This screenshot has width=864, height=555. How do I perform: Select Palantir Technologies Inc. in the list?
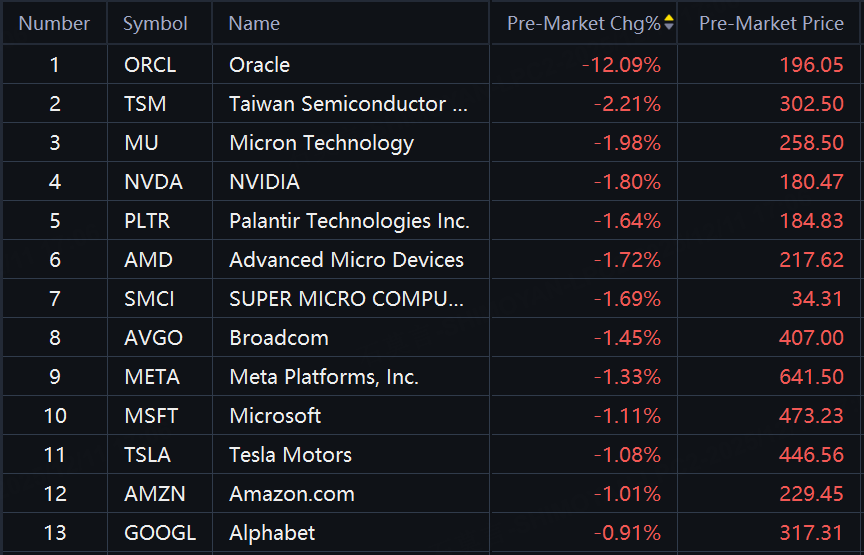(349, 221)
